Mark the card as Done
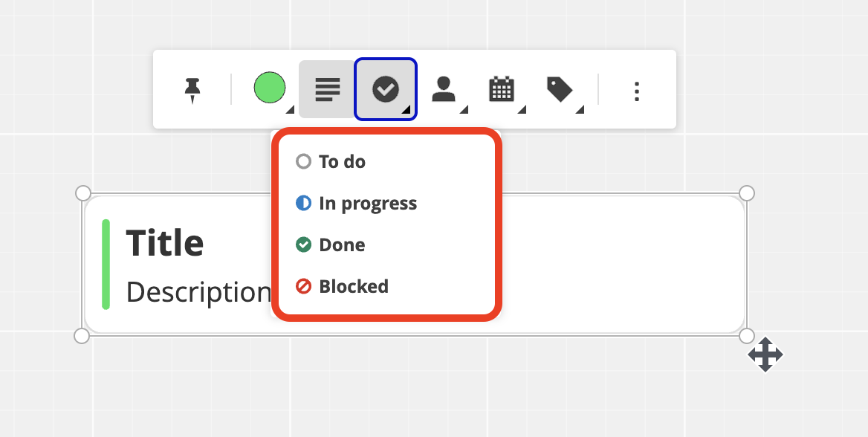This screenshot has width=868, height=437. point(342,245)
